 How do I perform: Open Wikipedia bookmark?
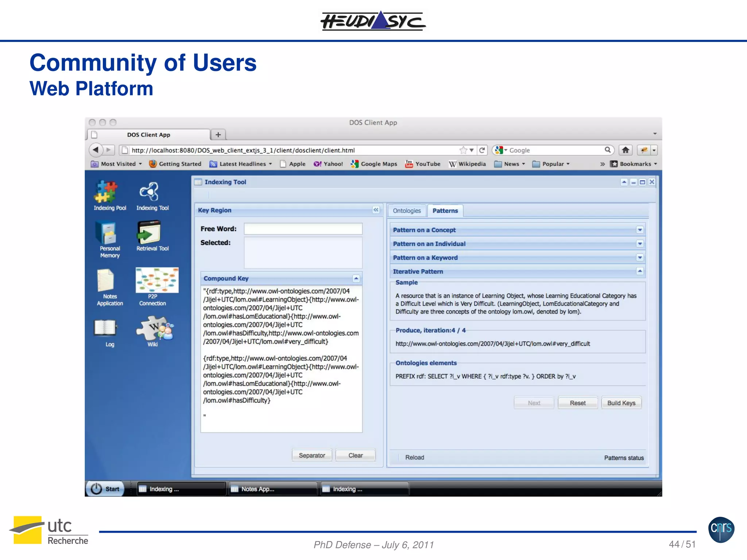pos(468,164)
